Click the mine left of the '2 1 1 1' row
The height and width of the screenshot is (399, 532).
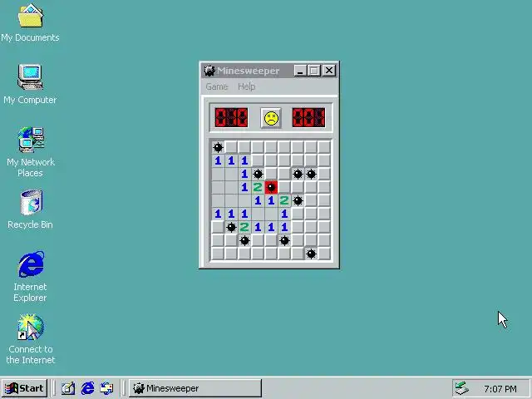[231, 227]
